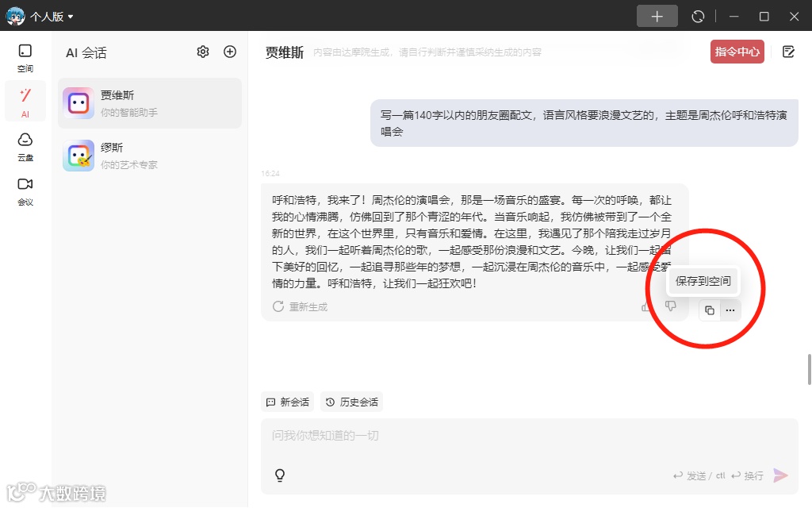Click the 16:24 timestamp text
The width and height of the screenshot is (812, 508).
tap(270, 174)
